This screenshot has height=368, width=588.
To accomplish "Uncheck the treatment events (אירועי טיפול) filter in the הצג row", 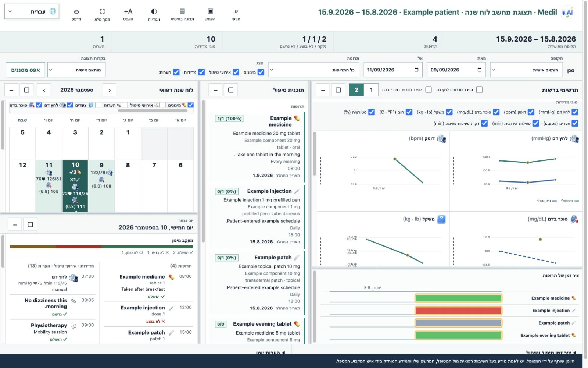I will click(236, 72).
